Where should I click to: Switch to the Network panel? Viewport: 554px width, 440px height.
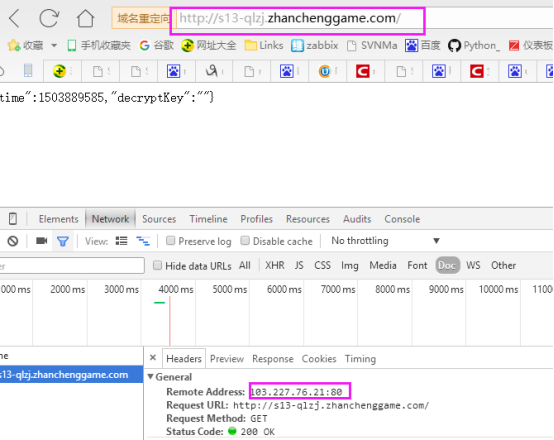(x=110, y=219)
